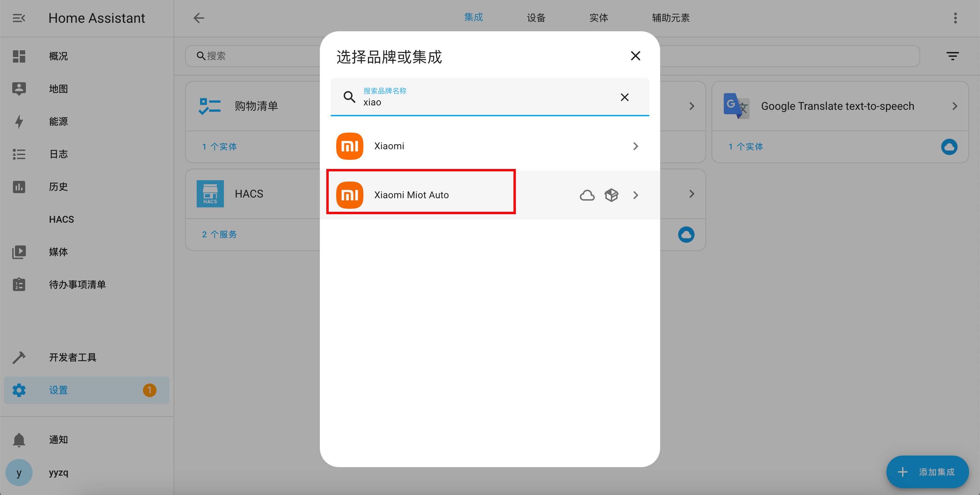Open the 1 个实体 link under 购物清单
The width and height of the screenshot is (980, 495).
[219, 147]
